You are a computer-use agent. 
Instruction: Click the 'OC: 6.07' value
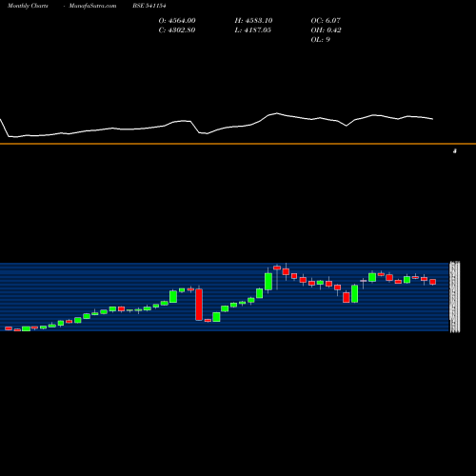(326, 21)
